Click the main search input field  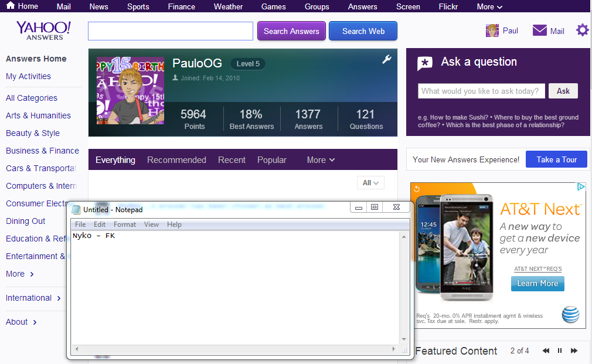[x=171, y=31]
